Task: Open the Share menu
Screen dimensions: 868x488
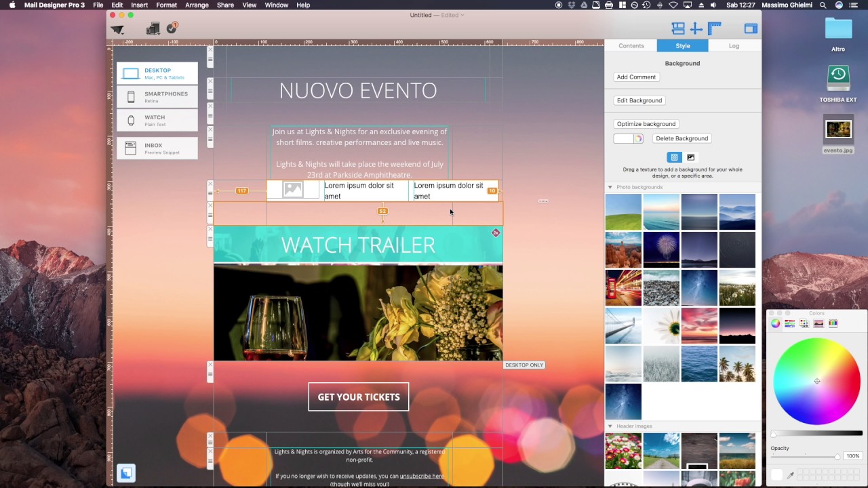Action: pos(225,5)
